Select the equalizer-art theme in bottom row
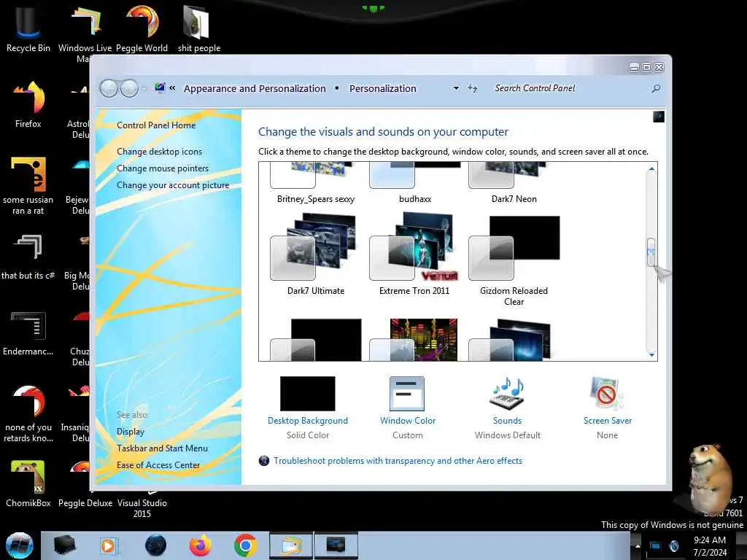 414,340
